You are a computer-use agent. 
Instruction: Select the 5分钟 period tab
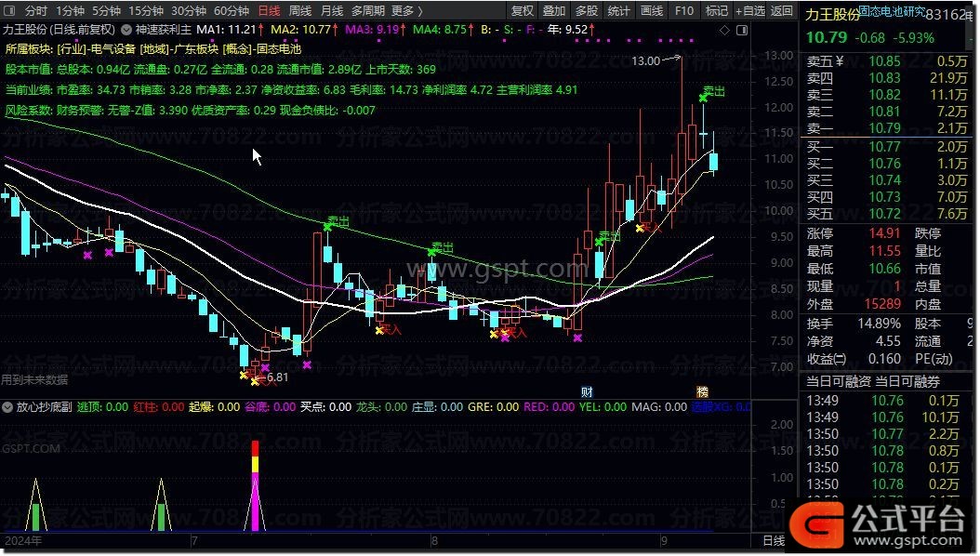(106, 10)
